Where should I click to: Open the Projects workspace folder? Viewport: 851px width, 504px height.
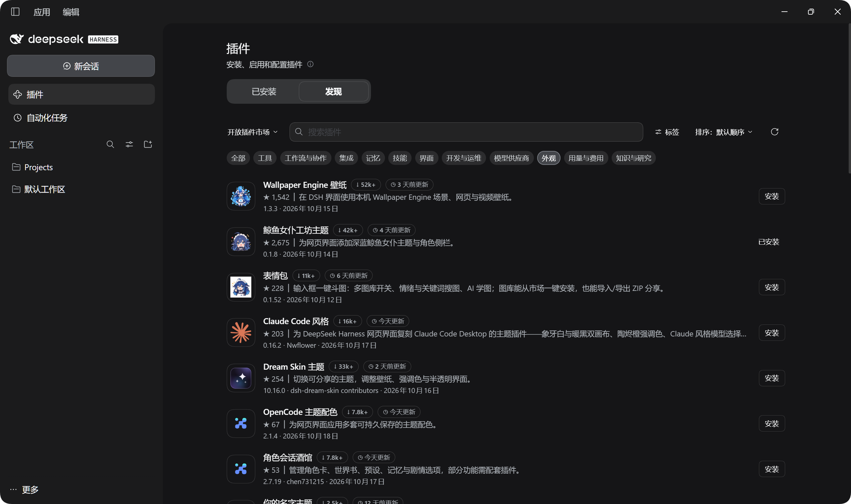(81, 167)
